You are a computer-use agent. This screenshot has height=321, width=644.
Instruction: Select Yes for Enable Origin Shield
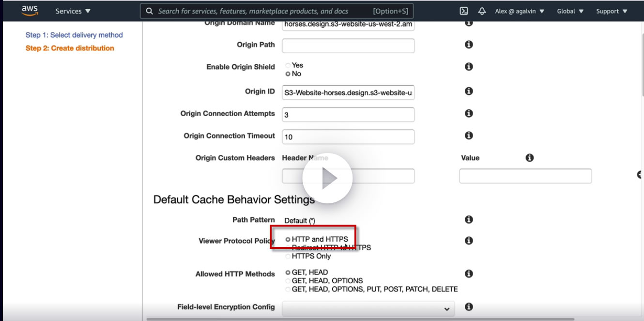click(x=288, y=65)
